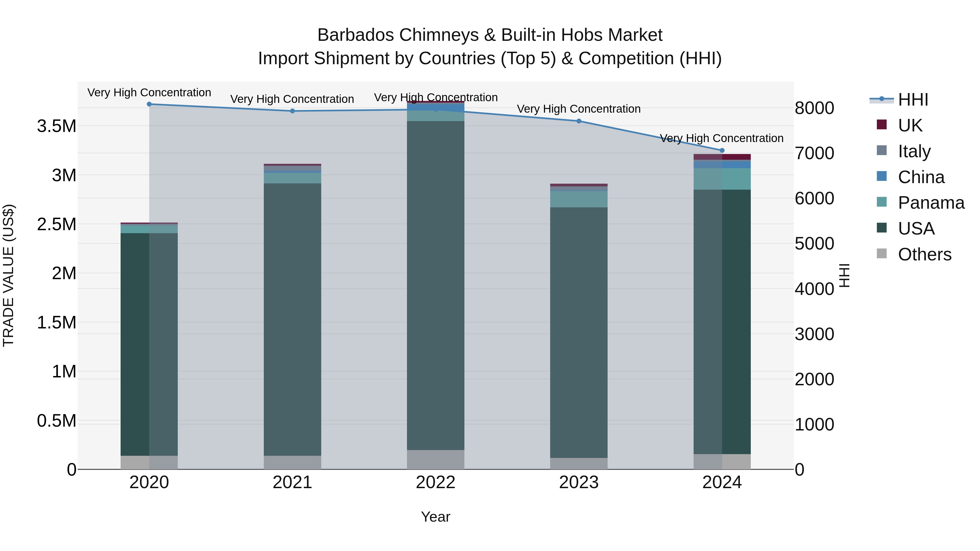The width and height of the screenshot is (980, 551).
Task: Click the China blue legend swatch
Action: point(881,176)
